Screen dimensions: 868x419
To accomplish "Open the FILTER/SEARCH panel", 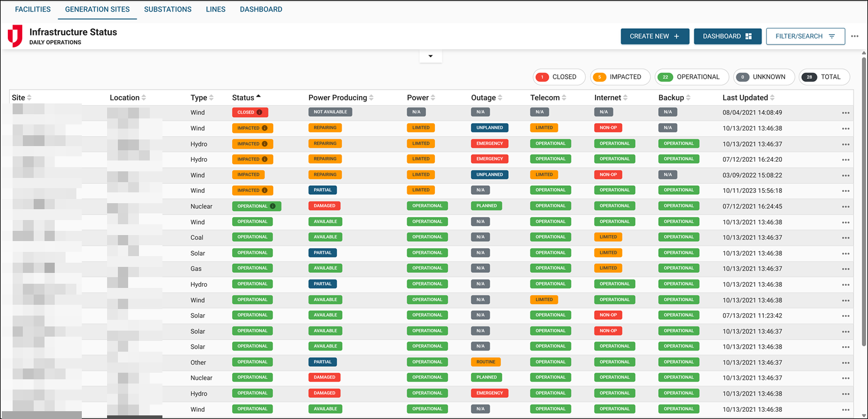I will pos(805,36).
